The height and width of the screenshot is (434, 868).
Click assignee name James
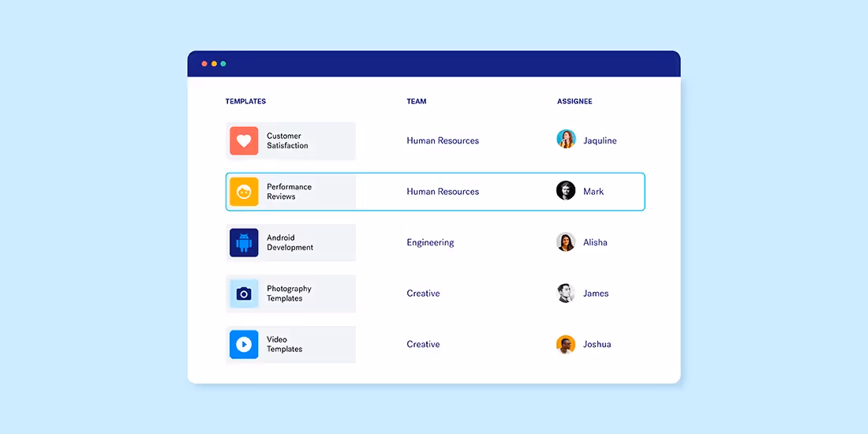pos(597,294)
